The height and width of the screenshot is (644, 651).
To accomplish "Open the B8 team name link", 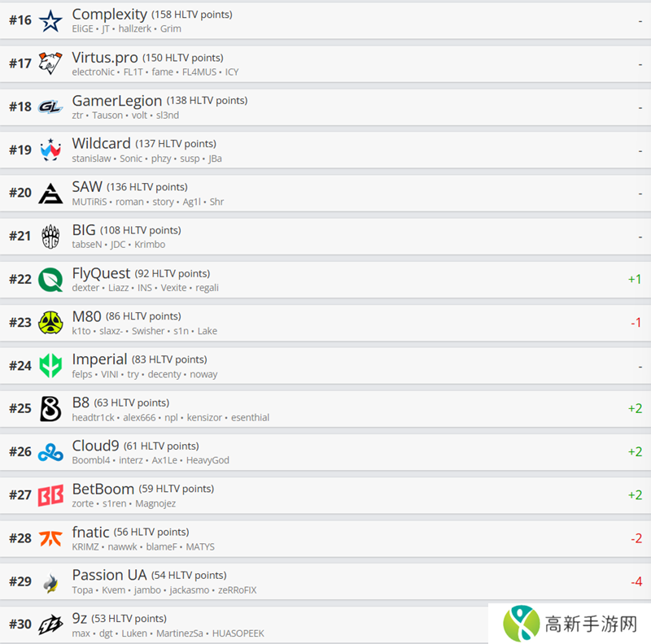I will 81,402.
